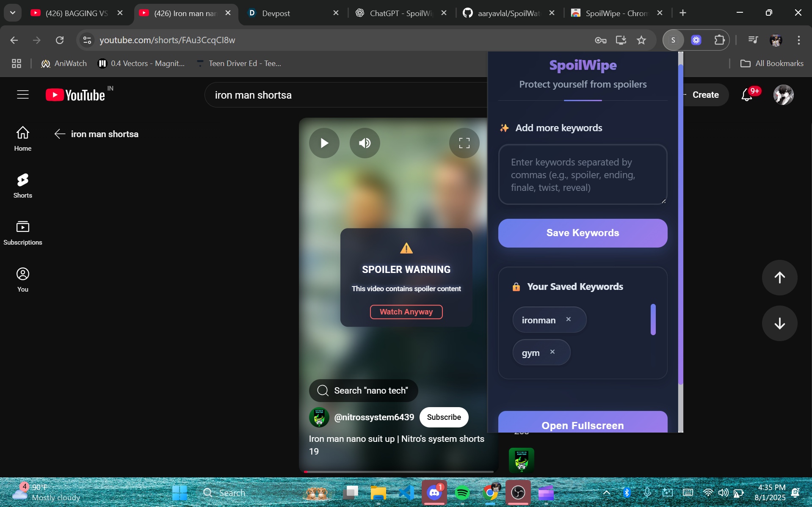Open Search "nano tech" suggestion
The width and height of the screenshot is (812, 507).
[x=364, y=390]
